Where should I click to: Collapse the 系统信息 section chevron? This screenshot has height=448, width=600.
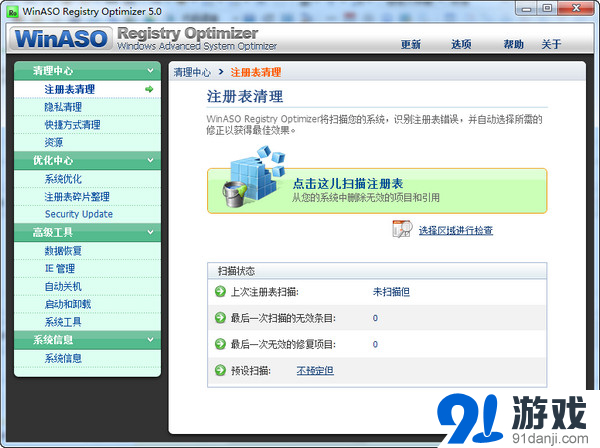[x=150, y=339]
